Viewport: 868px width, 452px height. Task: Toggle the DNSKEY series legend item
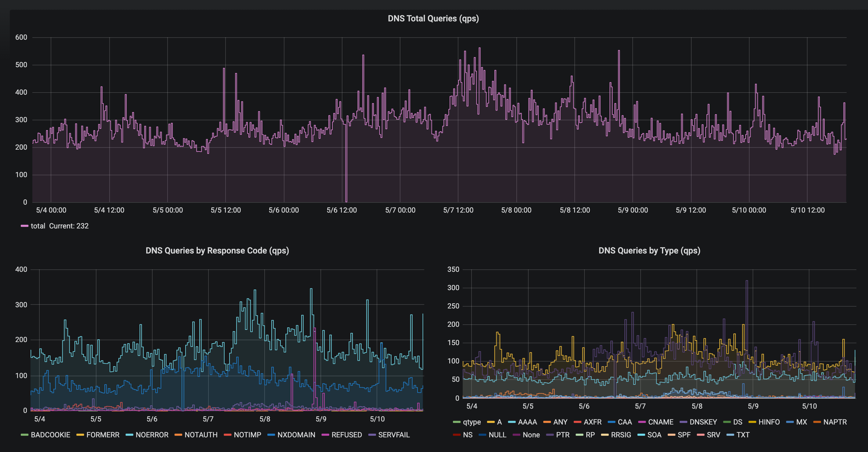pyautogui.click(x=703, y=422)
